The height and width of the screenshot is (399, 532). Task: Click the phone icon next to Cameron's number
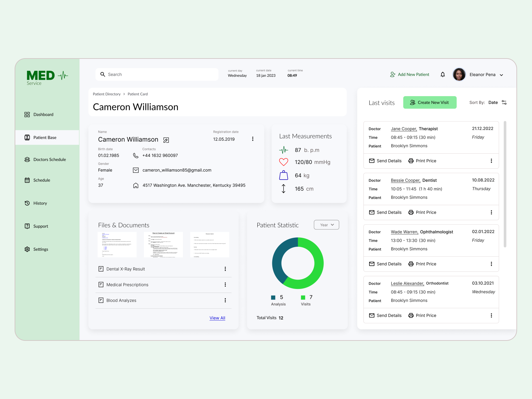(x=136, y=155)
